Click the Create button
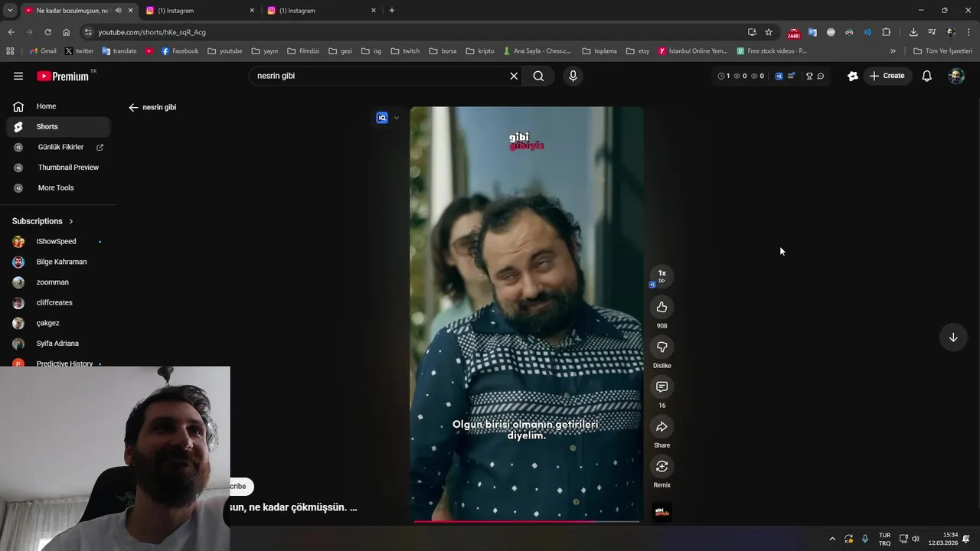Screen dimensions: 980x551 pyautogui.click(x=887, y=76)
